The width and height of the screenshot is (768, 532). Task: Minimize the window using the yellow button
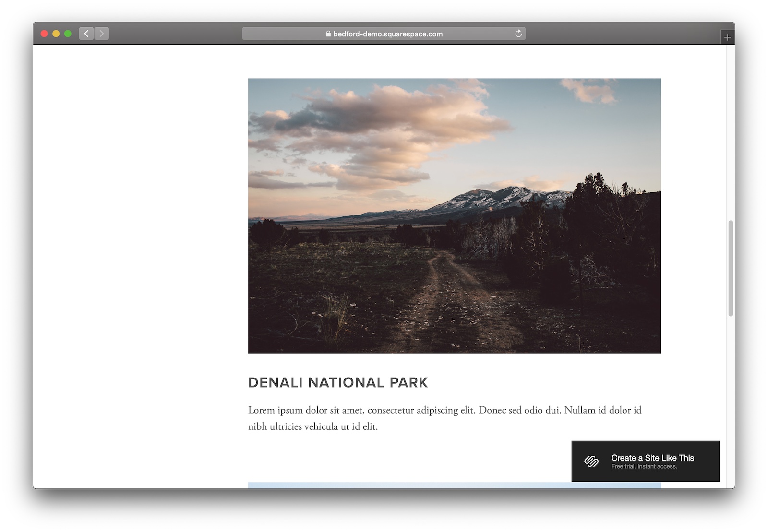(x=56, y=34)
